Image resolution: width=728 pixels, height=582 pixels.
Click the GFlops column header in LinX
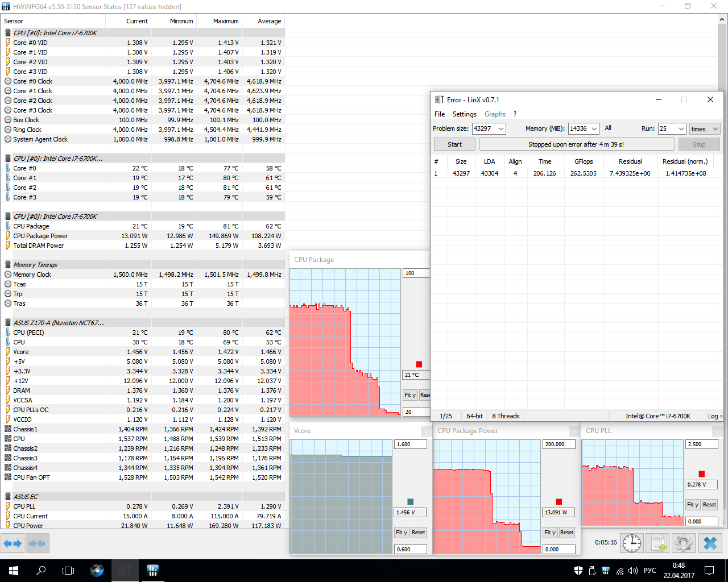584,161
